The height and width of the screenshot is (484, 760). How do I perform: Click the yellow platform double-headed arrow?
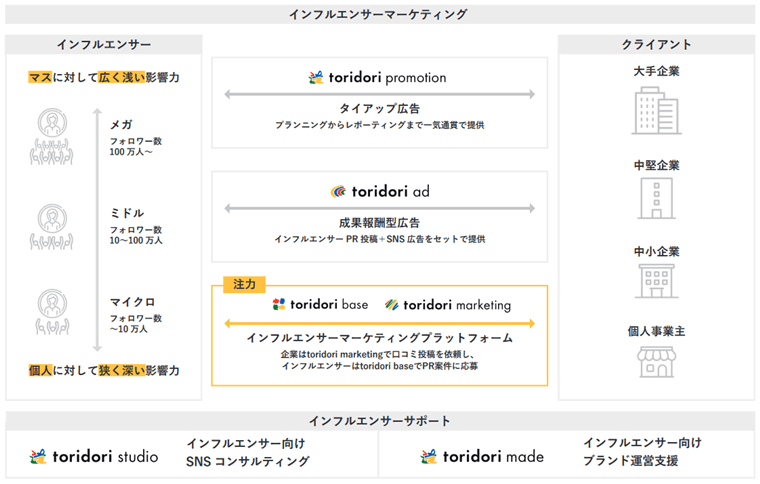point(379,323)
